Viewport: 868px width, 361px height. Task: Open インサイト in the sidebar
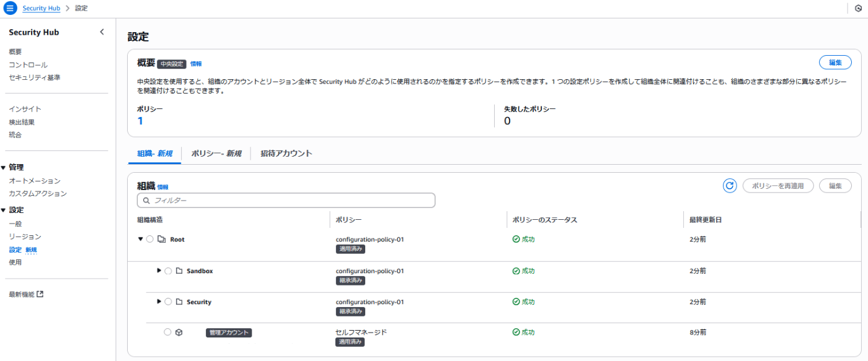pyautogui.click(x=25, y=110)
